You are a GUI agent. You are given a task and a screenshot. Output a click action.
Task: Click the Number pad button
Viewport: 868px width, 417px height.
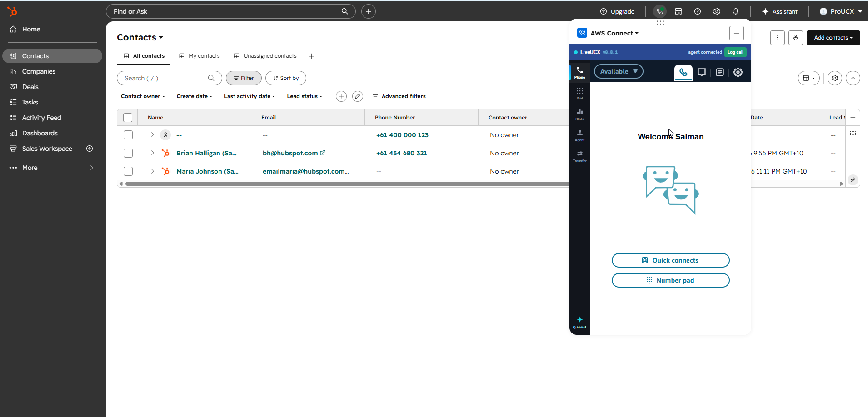pos(670,280)
